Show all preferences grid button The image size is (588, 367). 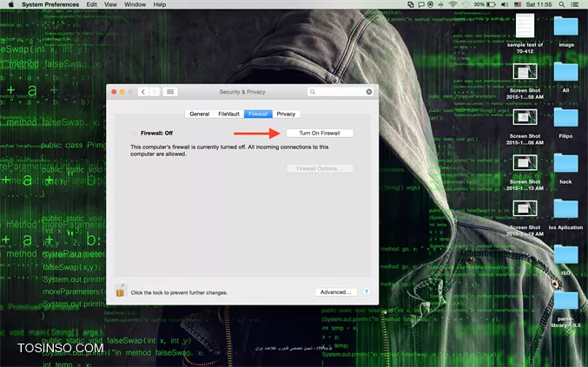[x=170, y=92]
